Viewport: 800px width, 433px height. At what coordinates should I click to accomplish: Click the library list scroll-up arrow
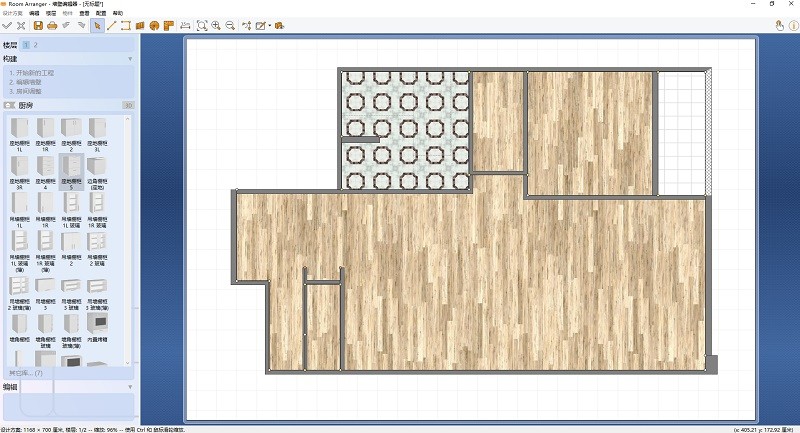click(128, 119)
